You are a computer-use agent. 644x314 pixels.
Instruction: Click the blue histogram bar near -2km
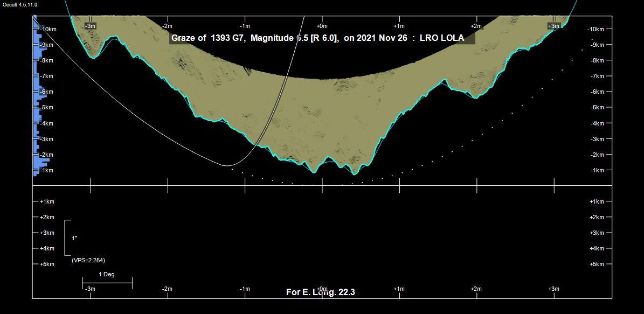(x=41, y=160)
